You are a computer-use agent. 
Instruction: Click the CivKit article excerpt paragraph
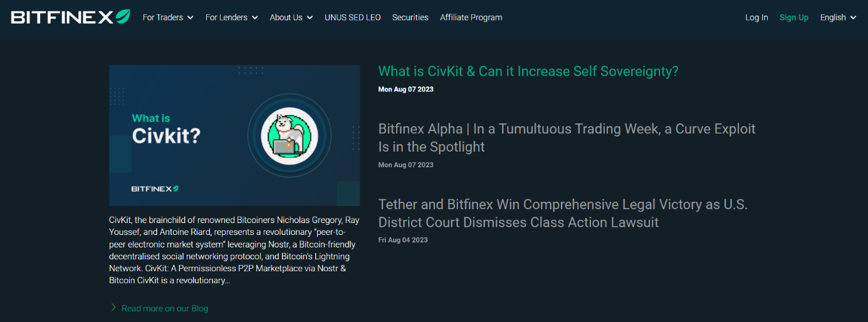[233, 251]
